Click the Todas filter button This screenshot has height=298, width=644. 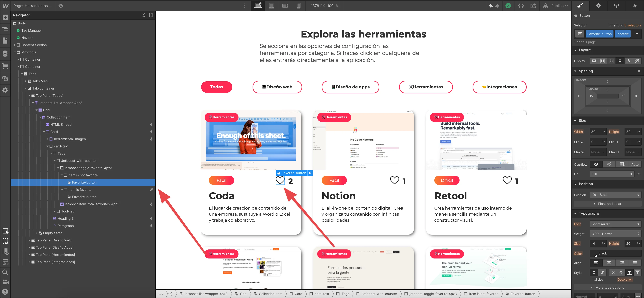coord(217,87)
